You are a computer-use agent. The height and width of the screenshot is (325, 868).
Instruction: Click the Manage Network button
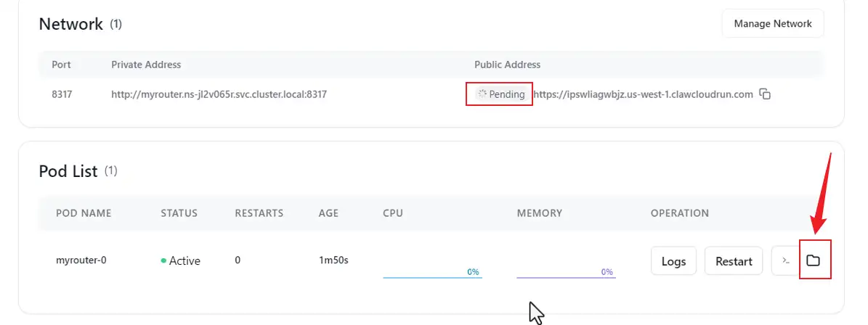pos(772,24)
